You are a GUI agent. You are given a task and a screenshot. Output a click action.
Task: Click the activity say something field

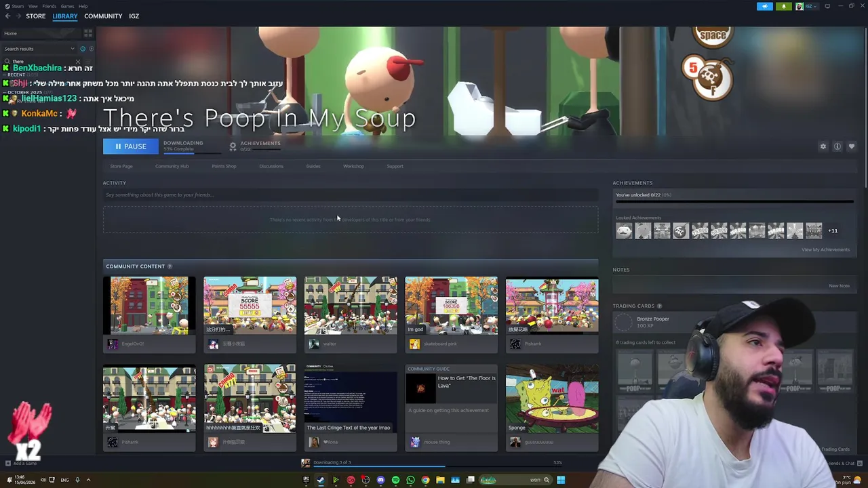351,195
